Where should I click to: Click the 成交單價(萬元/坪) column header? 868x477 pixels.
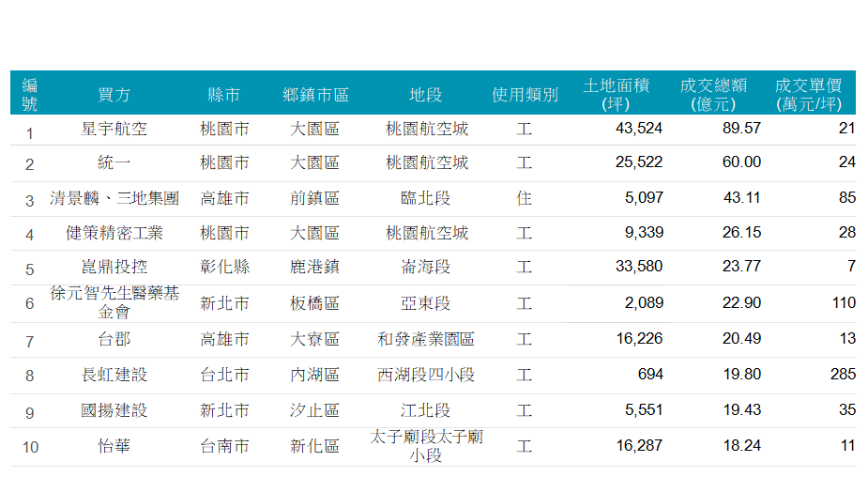coord(808,95)
